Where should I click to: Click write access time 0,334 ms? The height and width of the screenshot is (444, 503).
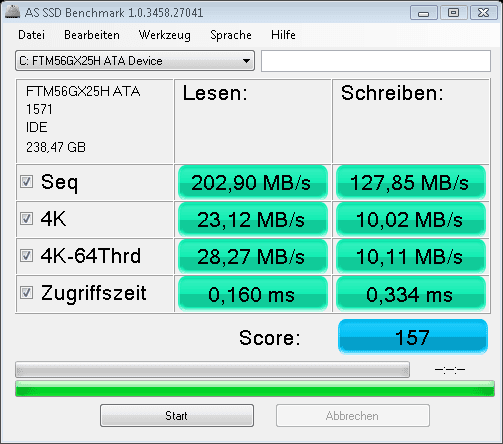[411, 294]
